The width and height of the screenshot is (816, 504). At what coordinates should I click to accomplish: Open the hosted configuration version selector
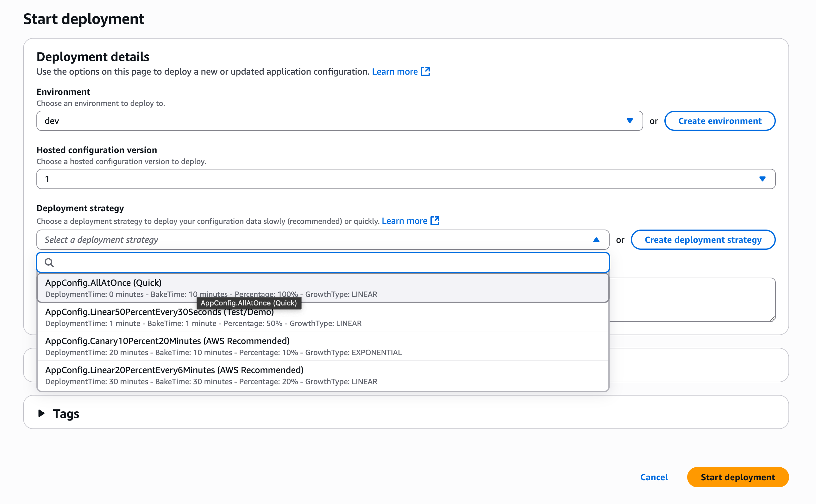click(x=400, y=179)
